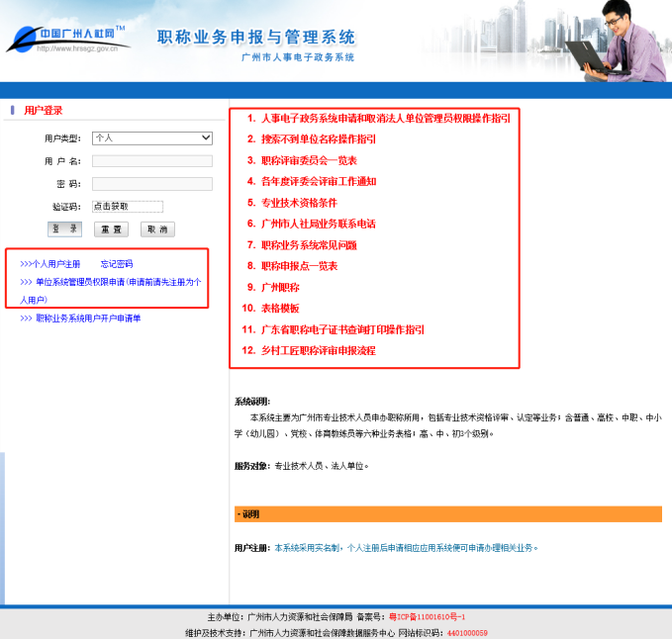
Task: Click the 用户登录 heading
Action: click(x=44, y=111)
